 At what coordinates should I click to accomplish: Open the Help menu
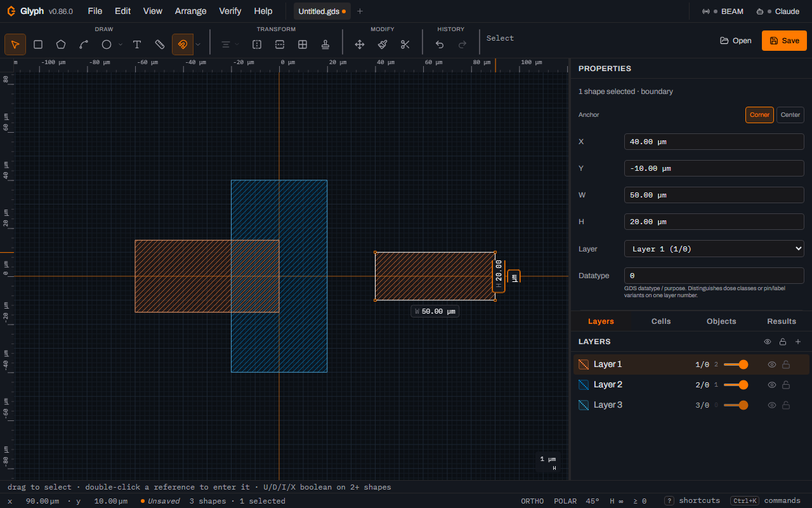tap(263, 11)
